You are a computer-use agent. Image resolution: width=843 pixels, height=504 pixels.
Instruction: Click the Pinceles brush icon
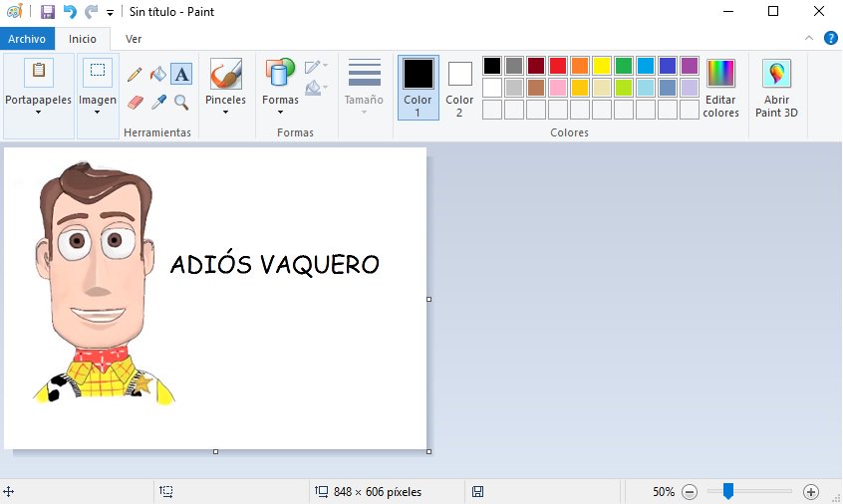226,74
